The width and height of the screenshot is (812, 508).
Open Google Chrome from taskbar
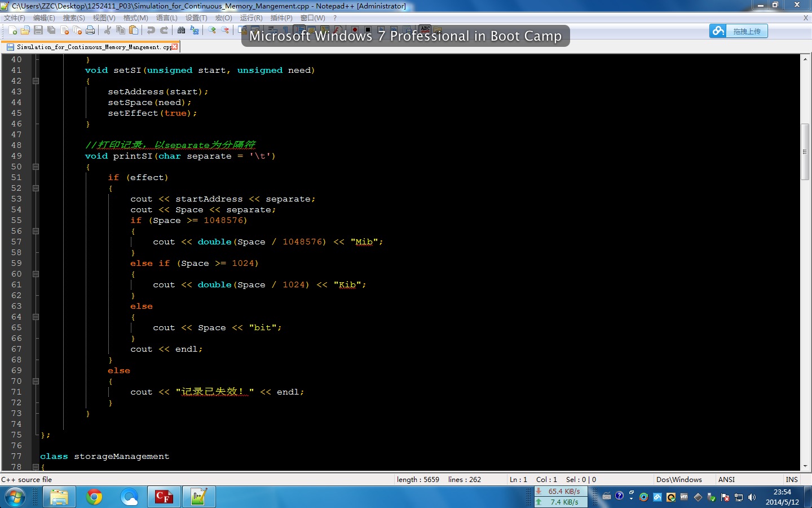pyautogui.click(x=94, y=497)
